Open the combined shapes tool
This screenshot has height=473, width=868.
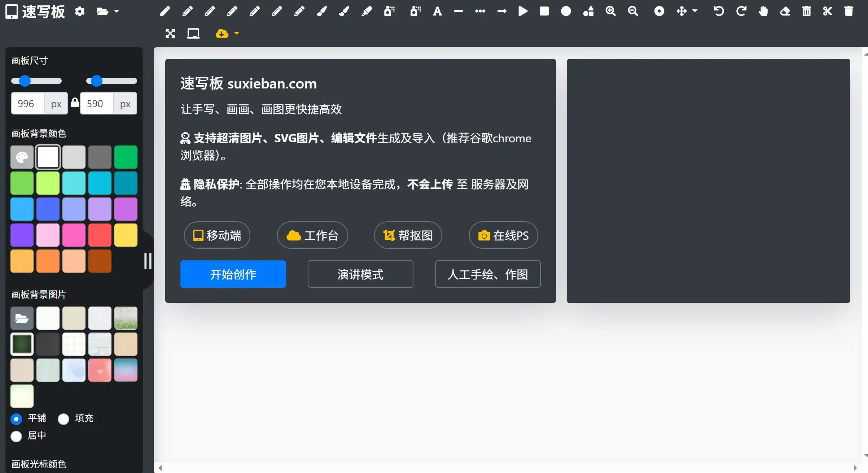pos(588,11)
